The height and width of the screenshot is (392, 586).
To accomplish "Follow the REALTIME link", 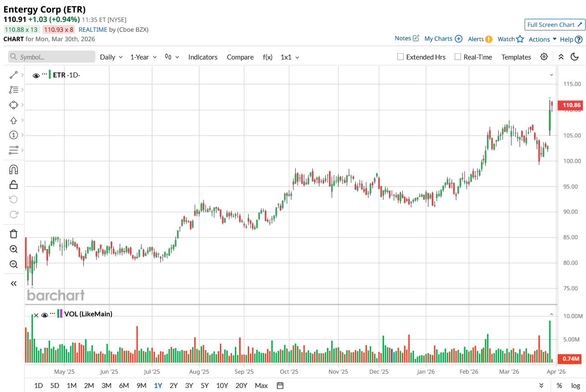I will point(93,30).
